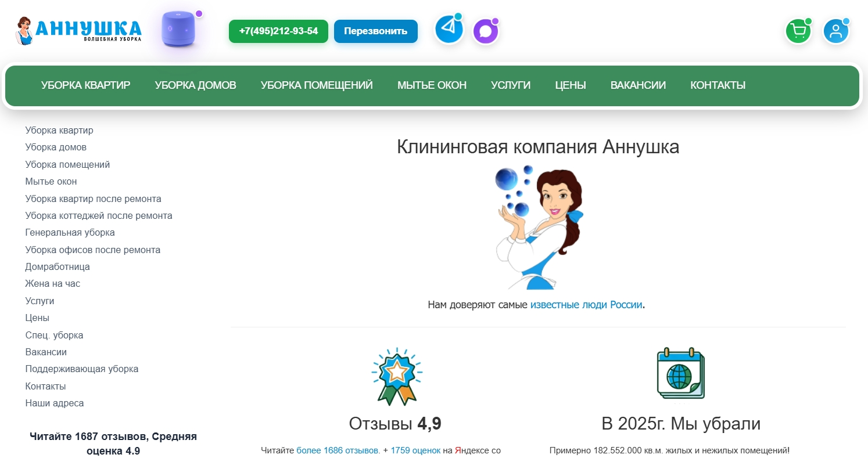Click the Аннушка logo in the header
The image size is (868, 458).
[x=78, y=31]
